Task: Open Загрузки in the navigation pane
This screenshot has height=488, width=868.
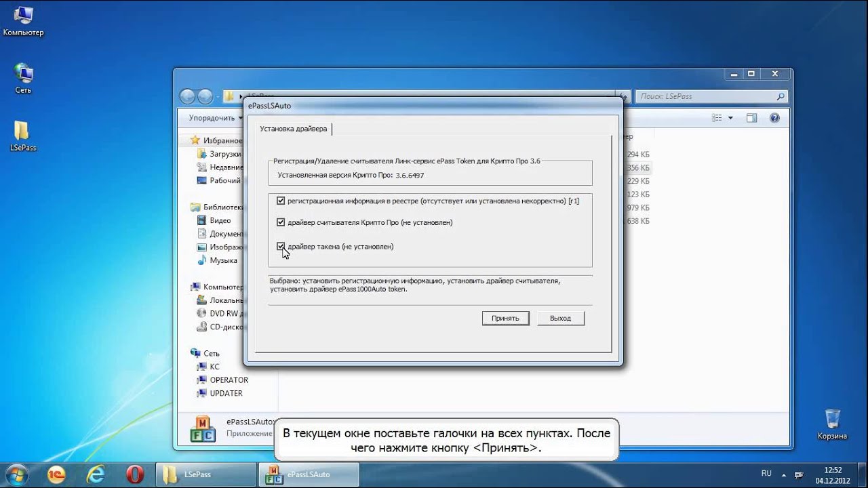Action: [220, 154]
